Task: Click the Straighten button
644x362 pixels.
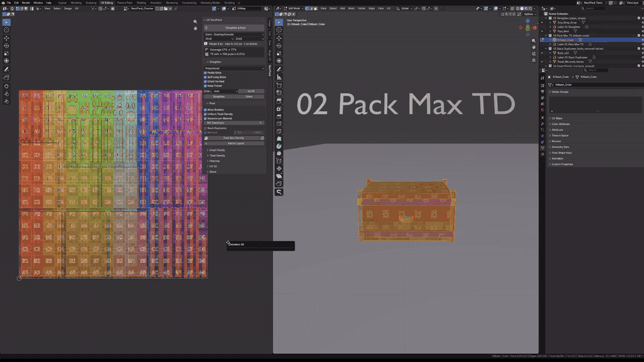Action: point(219,97)
